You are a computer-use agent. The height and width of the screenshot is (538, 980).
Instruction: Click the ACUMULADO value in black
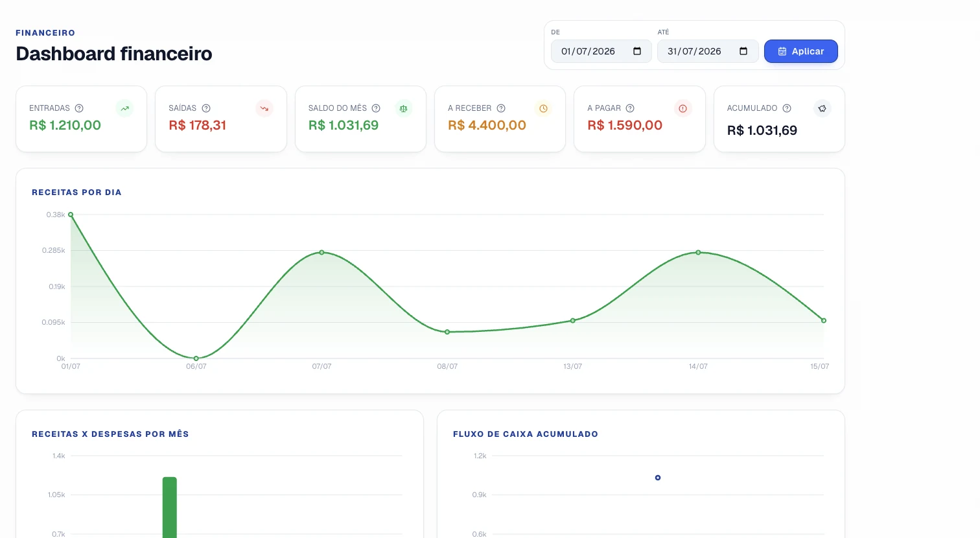click(x=762, y=130)
